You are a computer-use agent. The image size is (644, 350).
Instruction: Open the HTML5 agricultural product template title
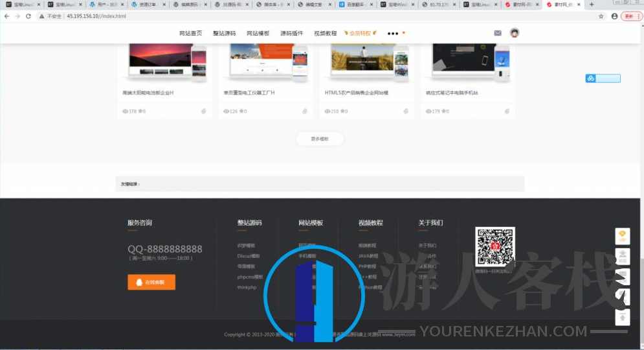coord(357,93)
